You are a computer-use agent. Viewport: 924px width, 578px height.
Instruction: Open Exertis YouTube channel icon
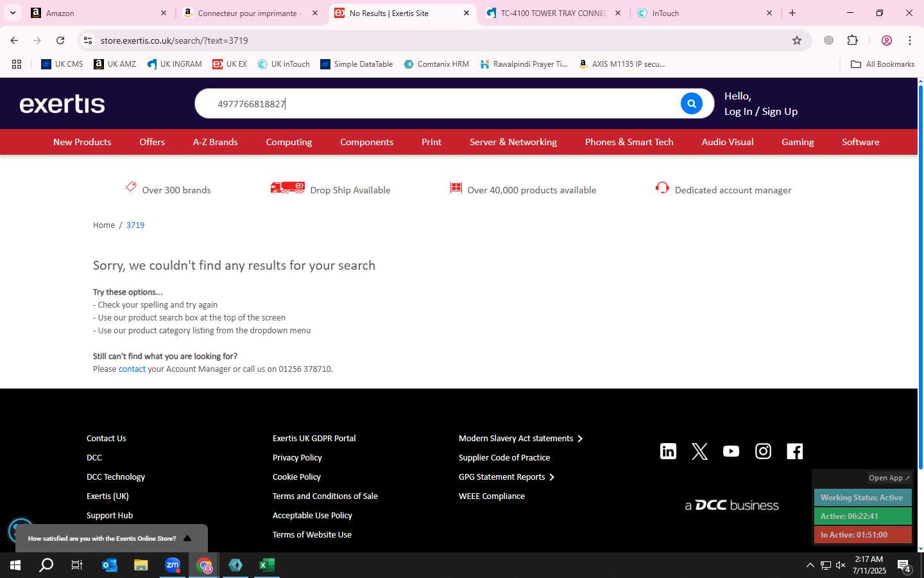coord(731,451)
